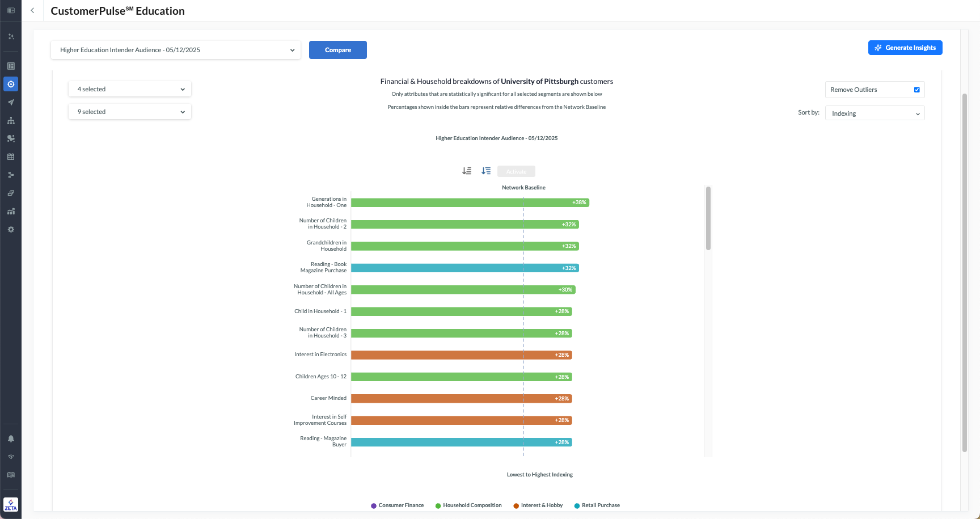Open the book documentation icon in sidebar

(11, 475)
